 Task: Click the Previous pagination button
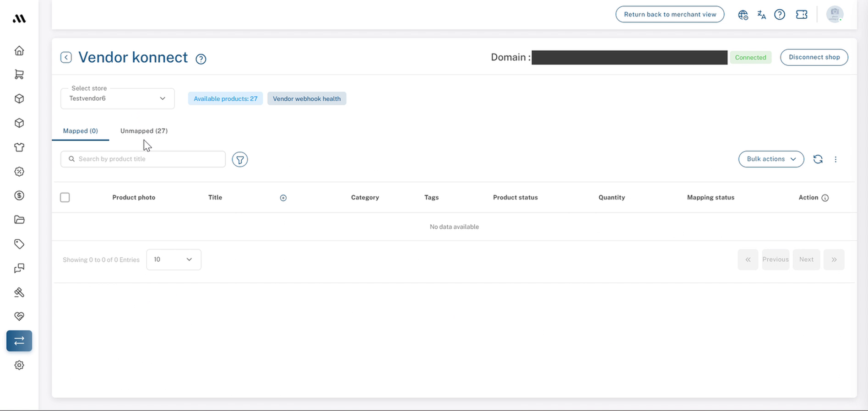click(776, 260)
